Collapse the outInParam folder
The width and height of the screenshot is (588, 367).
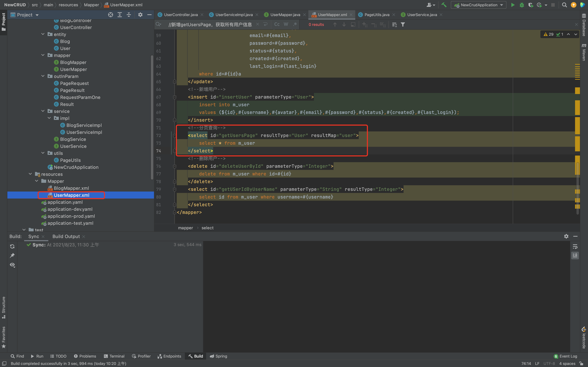43,76
